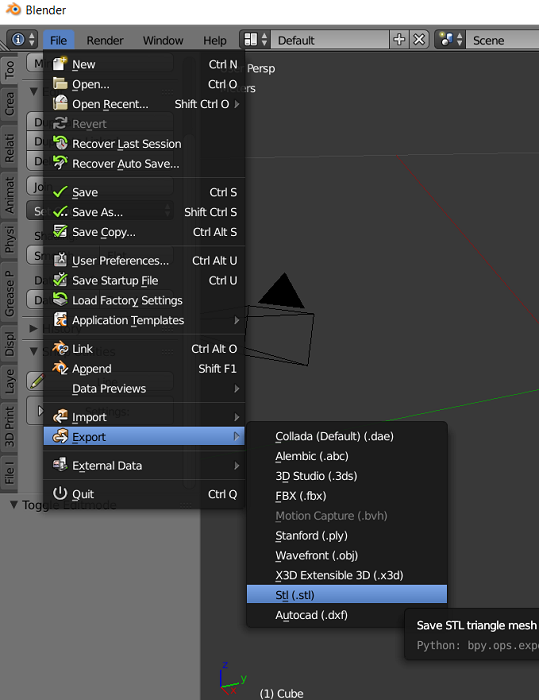Click the Import icon
Screen dimensions: 539x700
60,417
